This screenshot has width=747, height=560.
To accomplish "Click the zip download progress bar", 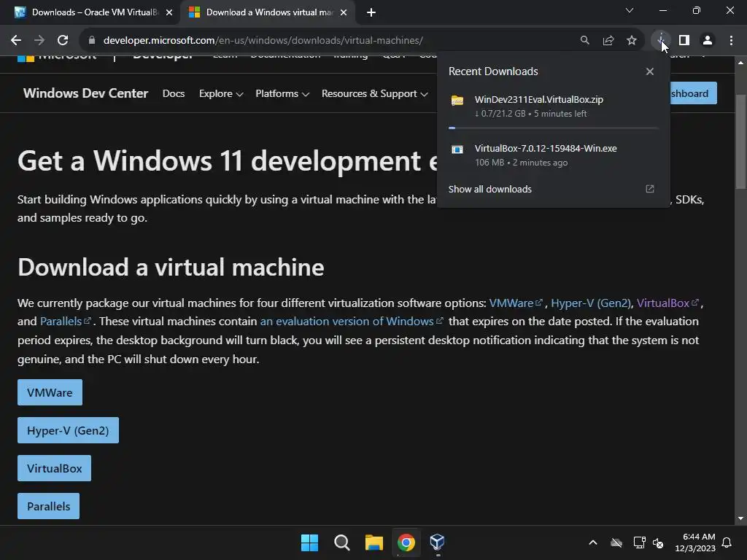I will click(x=553, y=128).
